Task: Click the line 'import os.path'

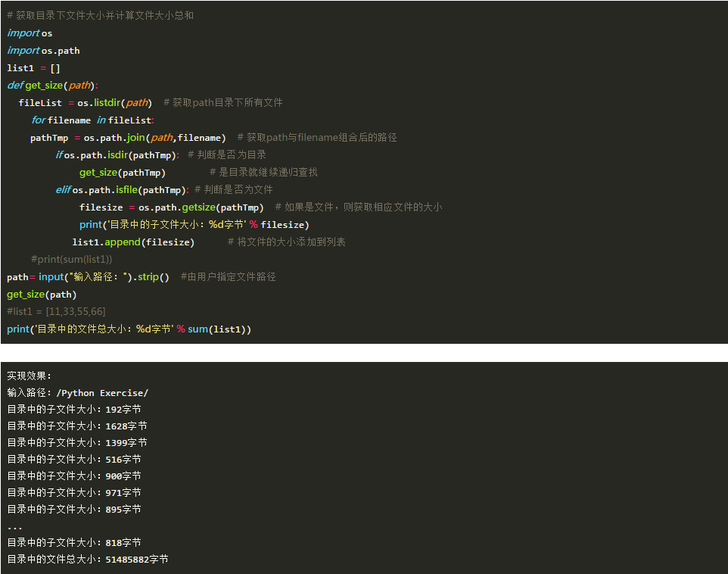Action: [44, 50]
